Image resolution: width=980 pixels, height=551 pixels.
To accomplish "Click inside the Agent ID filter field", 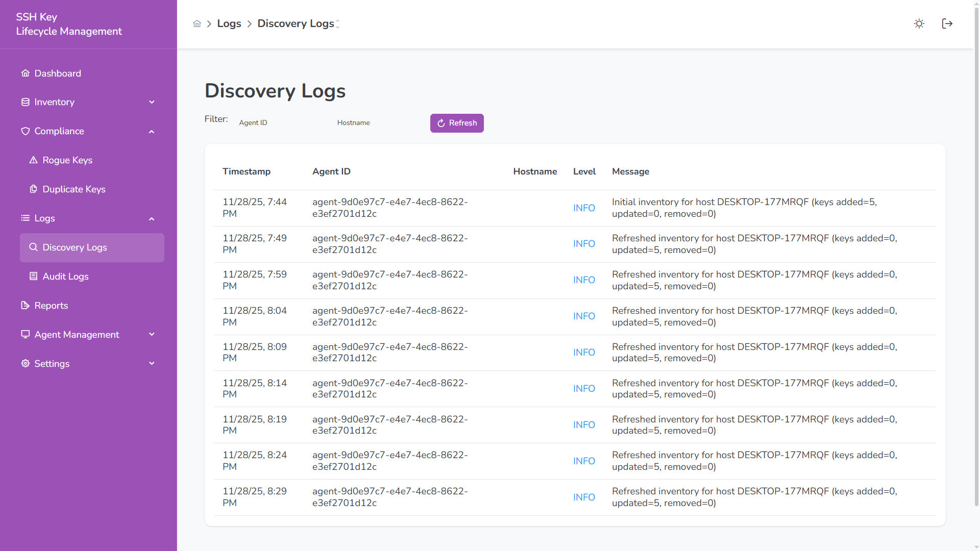I will (276, 122).
